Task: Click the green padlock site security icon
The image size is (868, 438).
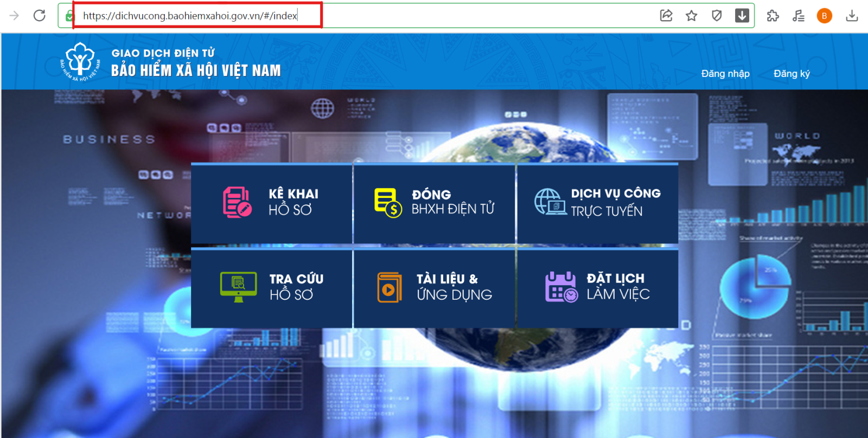Action: [x=69, y=16]
